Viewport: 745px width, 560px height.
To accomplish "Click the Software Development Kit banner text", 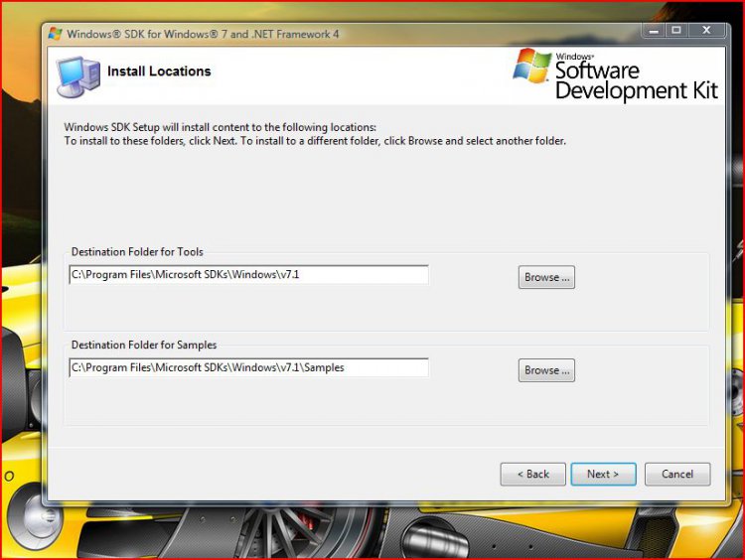I will tap(635, 80).
